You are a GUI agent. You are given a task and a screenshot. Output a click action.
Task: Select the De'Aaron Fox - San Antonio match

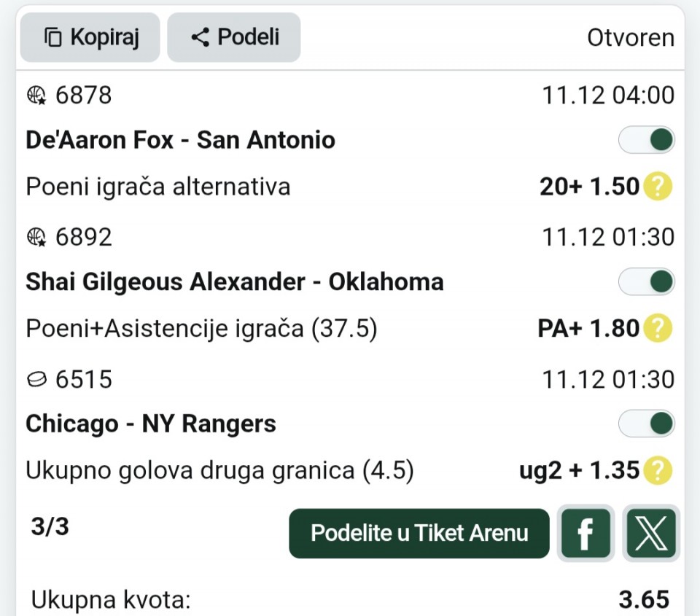(x=180, y=140)
